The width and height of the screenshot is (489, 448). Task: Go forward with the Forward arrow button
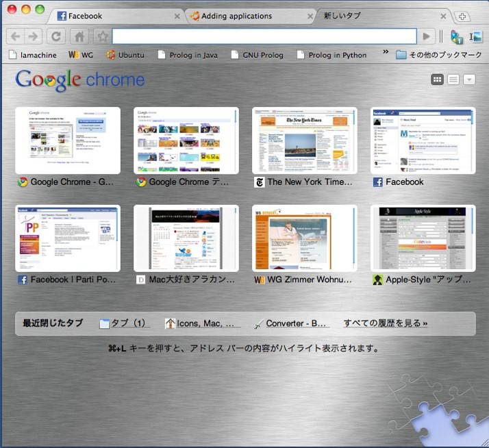pos(33,36)
